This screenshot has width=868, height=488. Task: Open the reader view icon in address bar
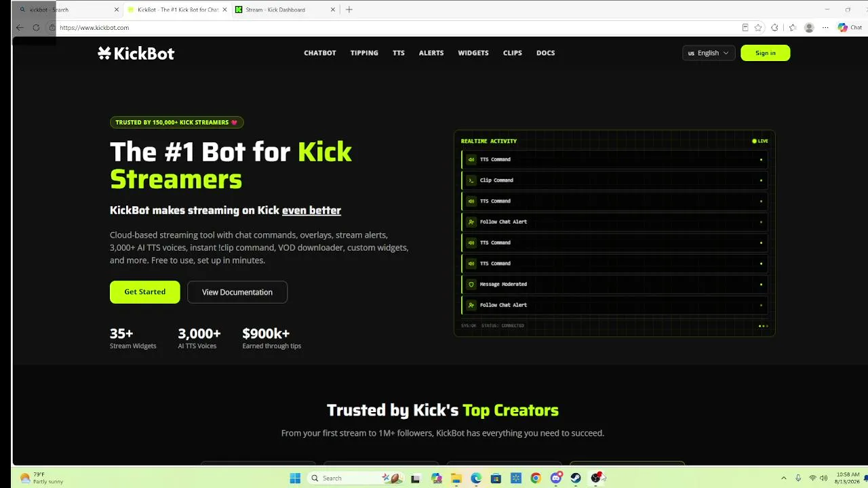tap(745, 28)
